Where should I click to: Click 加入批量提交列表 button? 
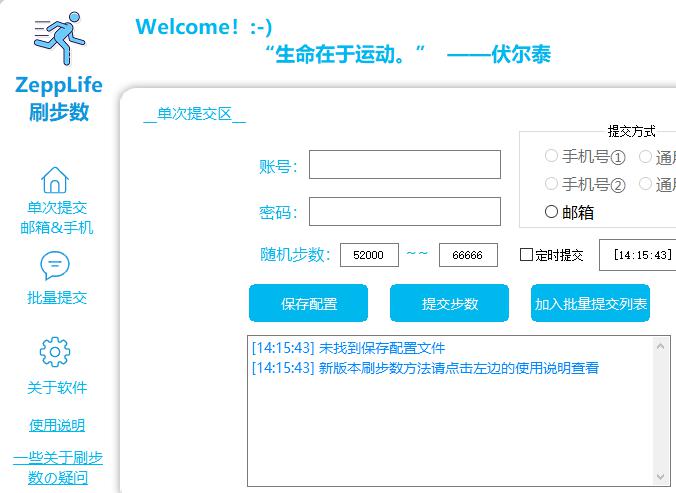coord(590,304)
